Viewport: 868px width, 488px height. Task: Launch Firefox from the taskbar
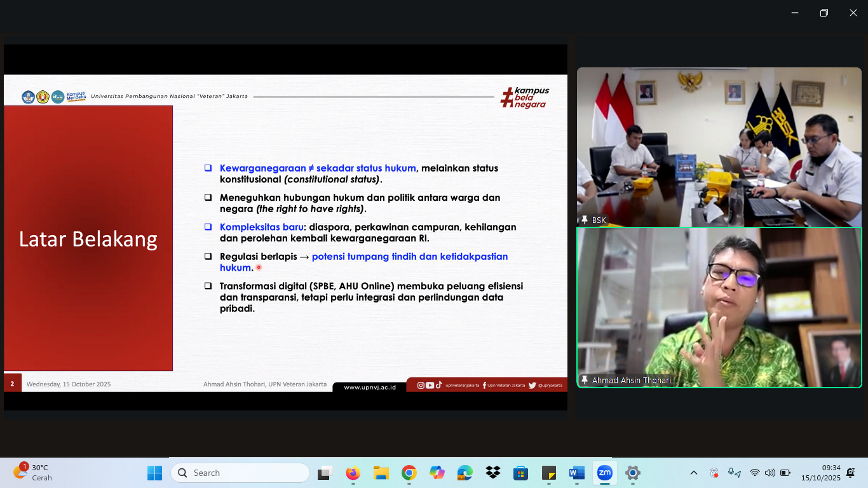[353, 473]
